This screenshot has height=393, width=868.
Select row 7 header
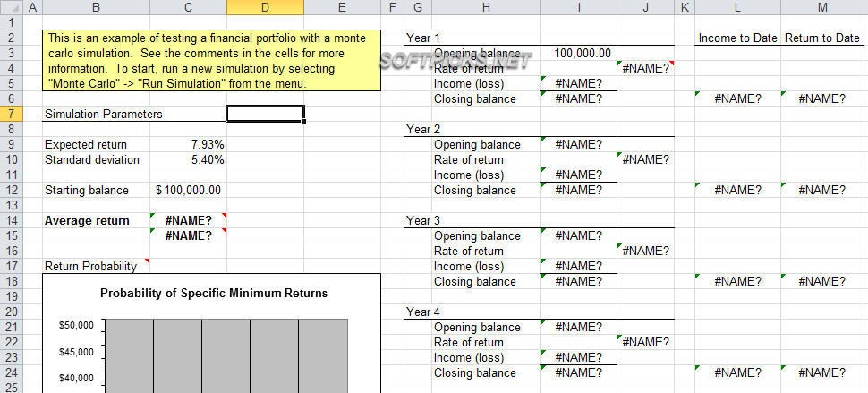click(x=13, y=114)
